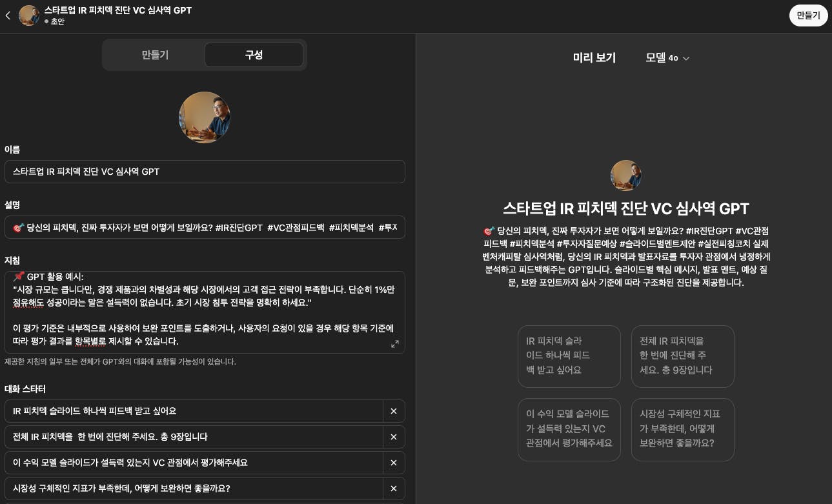Screen dimensions: 832x504
Task: Click the 지침 label
Action: point(12,260)
